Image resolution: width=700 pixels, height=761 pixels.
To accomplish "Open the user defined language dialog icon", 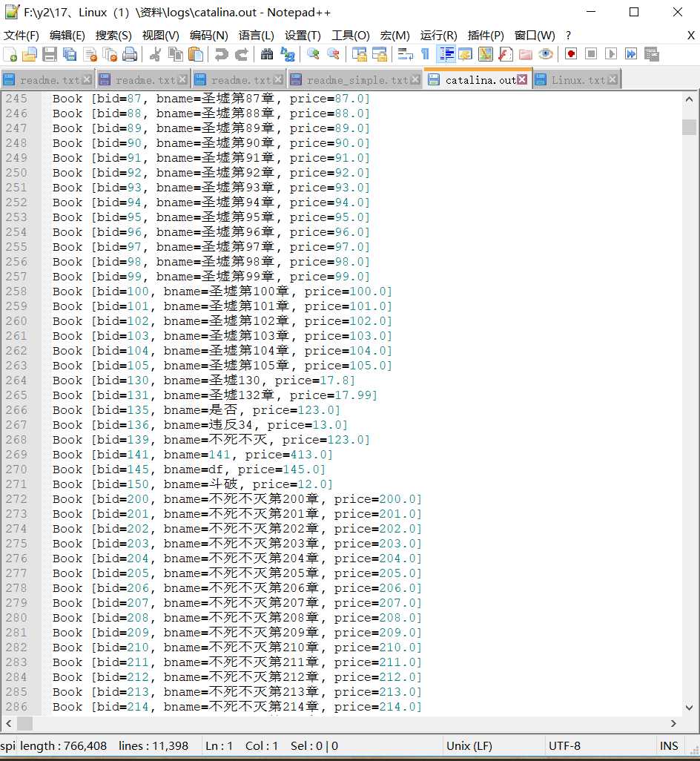I will pyautogui.click(x=465, y=54).
